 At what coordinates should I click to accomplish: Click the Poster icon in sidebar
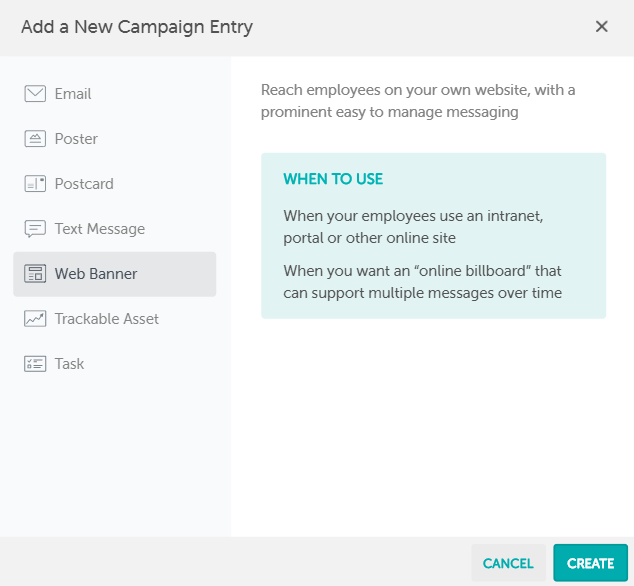coord(35,139)
